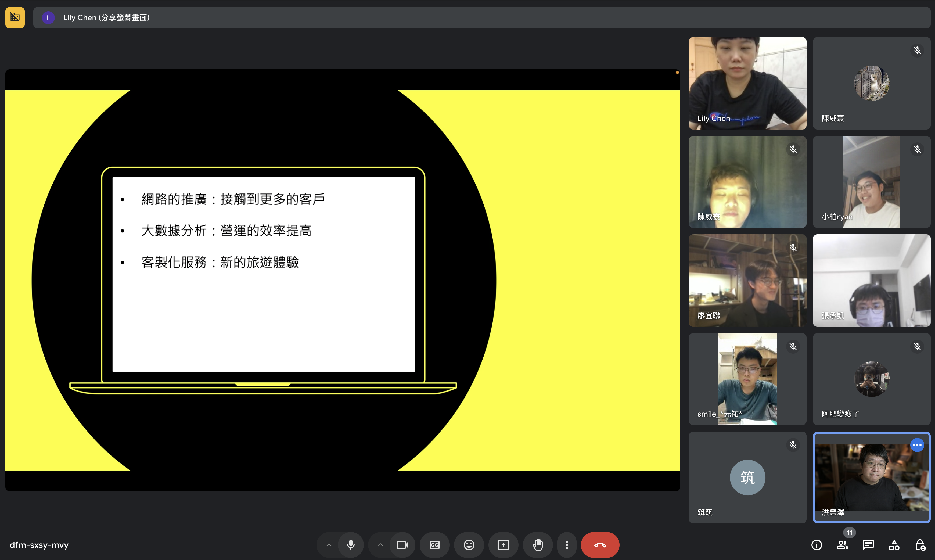935x560 pixels.
Task: Toggle closed captions on
Action: point(434,544)
